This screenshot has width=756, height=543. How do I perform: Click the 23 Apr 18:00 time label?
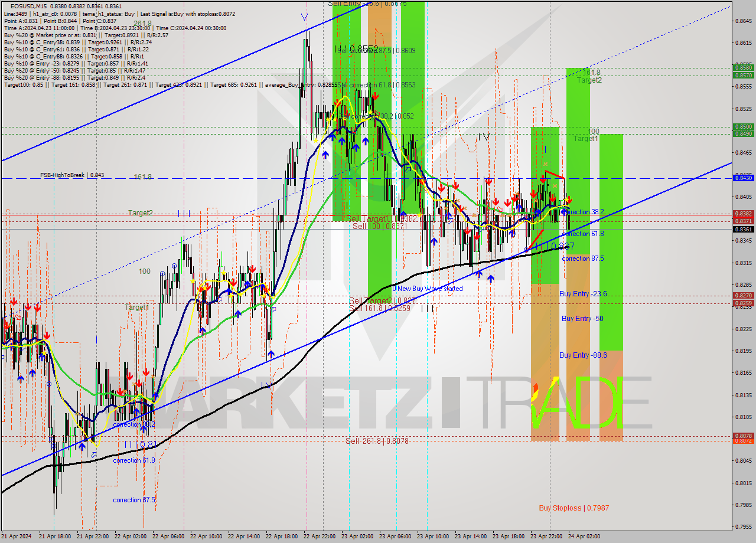[508, 537]
